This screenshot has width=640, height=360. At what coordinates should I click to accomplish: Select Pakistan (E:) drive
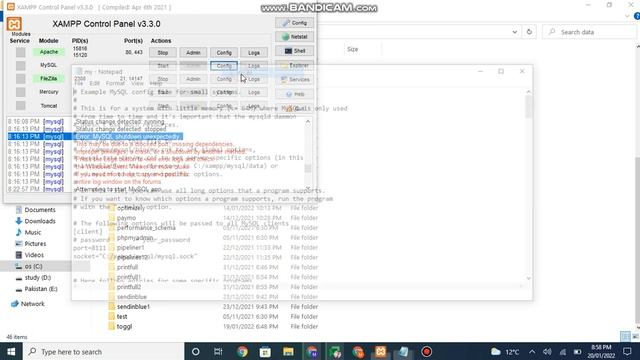(41, 289)
